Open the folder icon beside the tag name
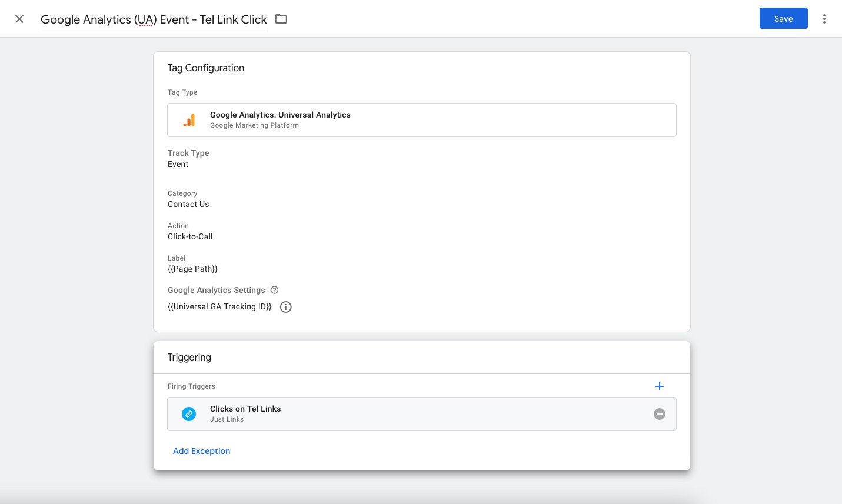The image size is (842, 504). click(281, 19)
